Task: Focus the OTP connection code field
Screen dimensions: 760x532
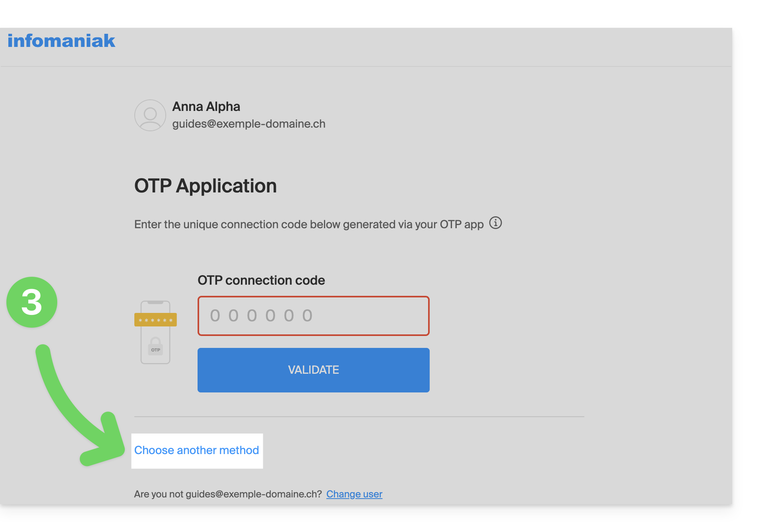Action: (x=313, y=316)
